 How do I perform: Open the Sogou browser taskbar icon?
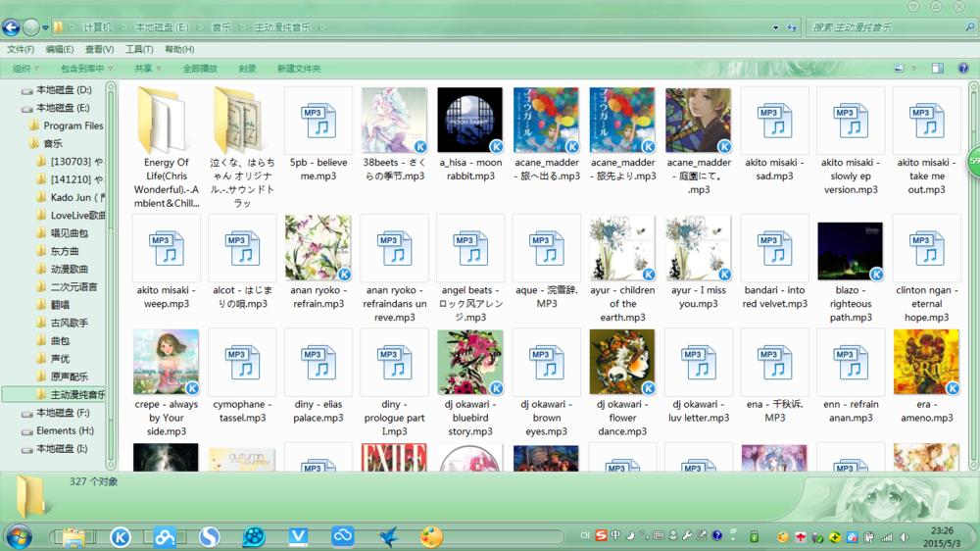[210, 536]
